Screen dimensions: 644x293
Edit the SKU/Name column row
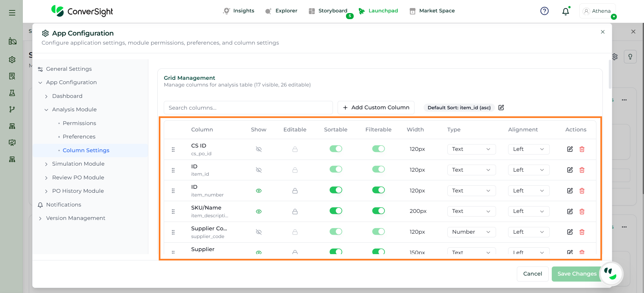pyautogui.click(x=570, y=211)
